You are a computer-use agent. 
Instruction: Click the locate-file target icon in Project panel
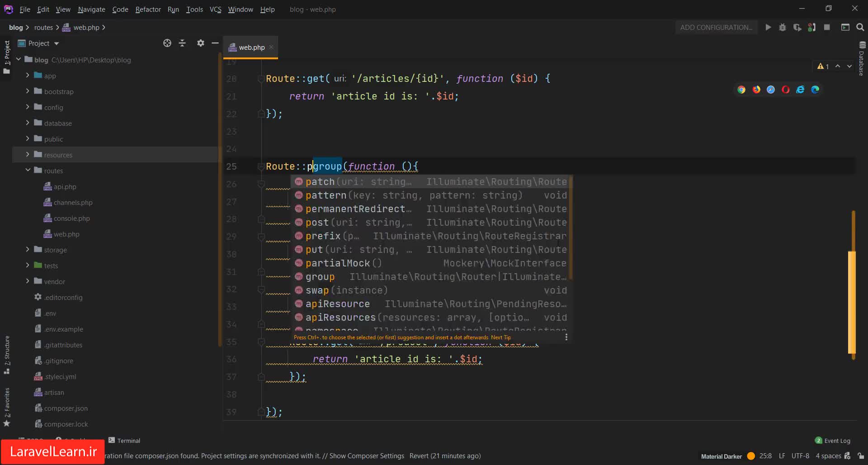167,43
